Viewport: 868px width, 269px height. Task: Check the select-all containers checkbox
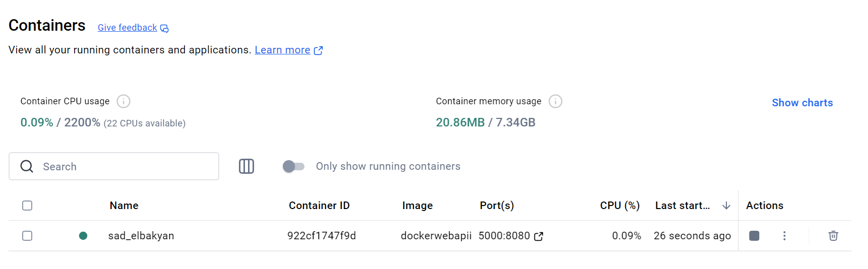(x=27, y=206)
